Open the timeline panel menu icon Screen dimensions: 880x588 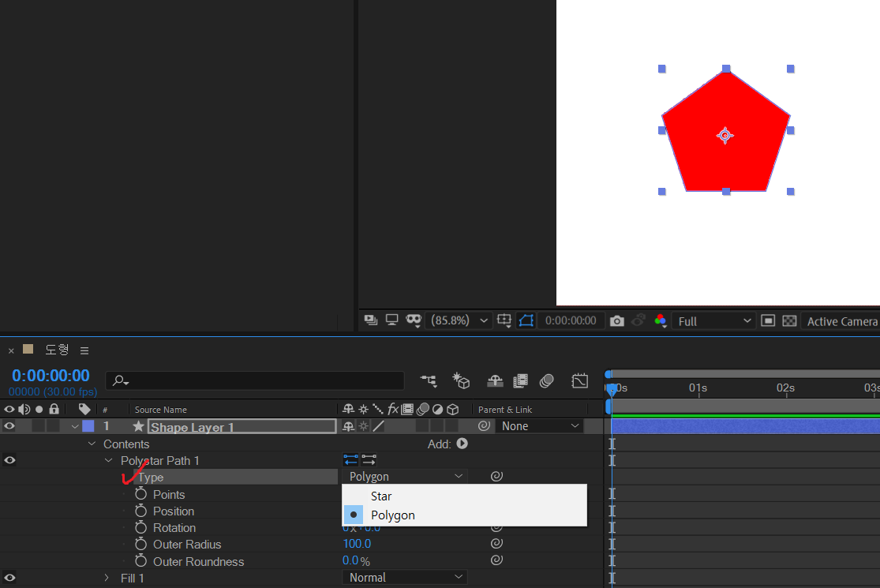(84, 350)
